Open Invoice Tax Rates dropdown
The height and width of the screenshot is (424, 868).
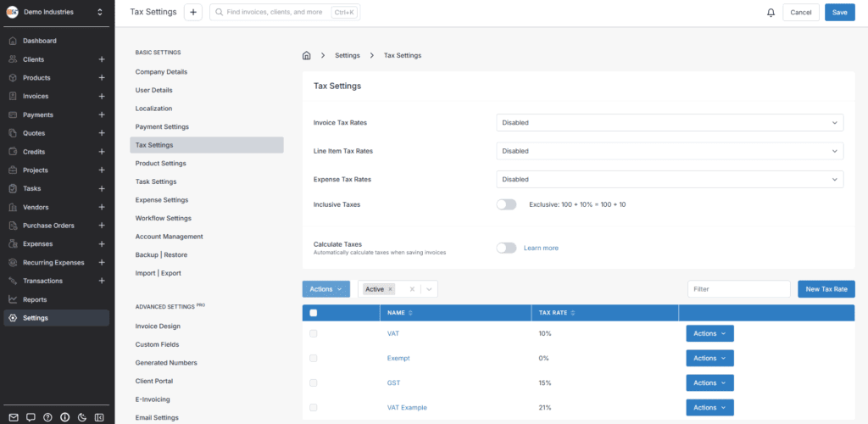669,122
